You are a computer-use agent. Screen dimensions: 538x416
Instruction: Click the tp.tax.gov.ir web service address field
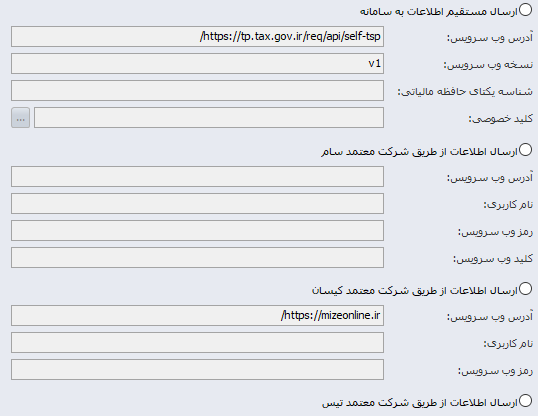point(197,36)
